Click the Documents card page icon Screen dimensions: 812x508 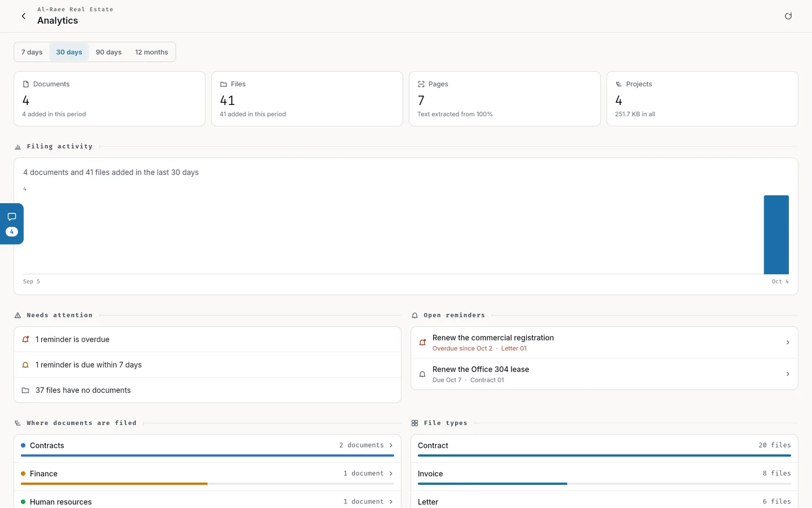[x=25, y=84]
